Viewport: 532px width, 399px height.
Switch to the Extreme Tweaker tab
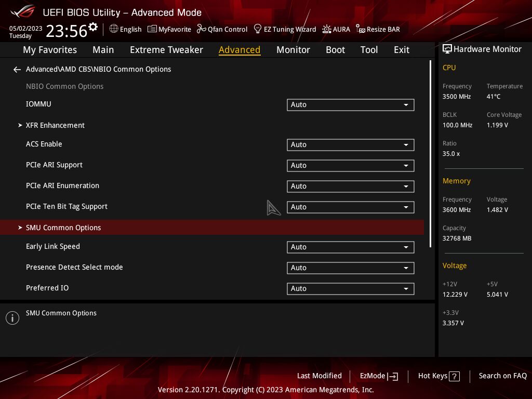(166, 50)
